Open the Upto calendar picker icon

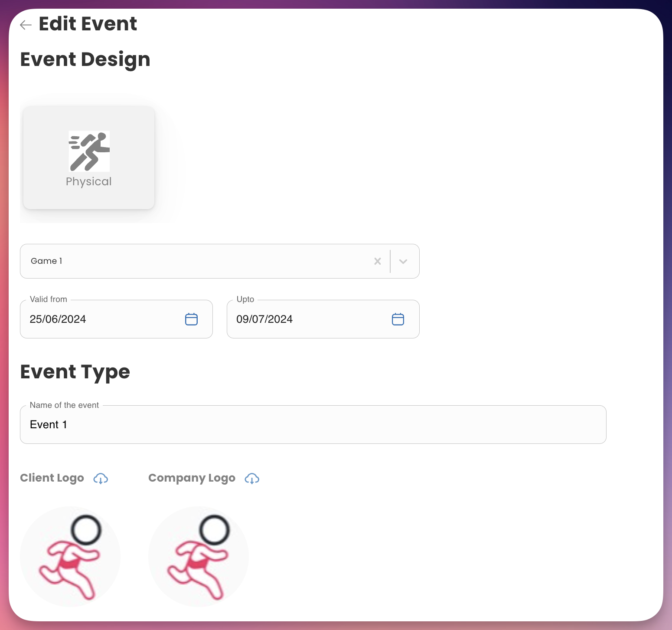(398, 319)
